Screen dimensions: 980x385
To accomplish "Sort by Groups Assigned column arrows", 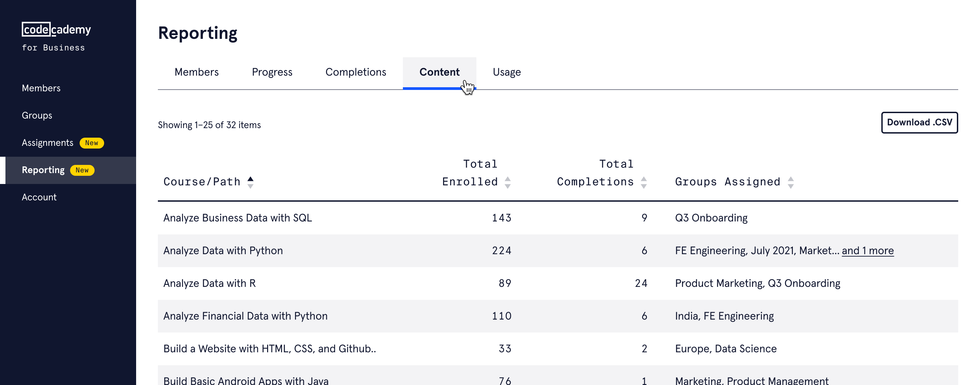I will 790,182.
